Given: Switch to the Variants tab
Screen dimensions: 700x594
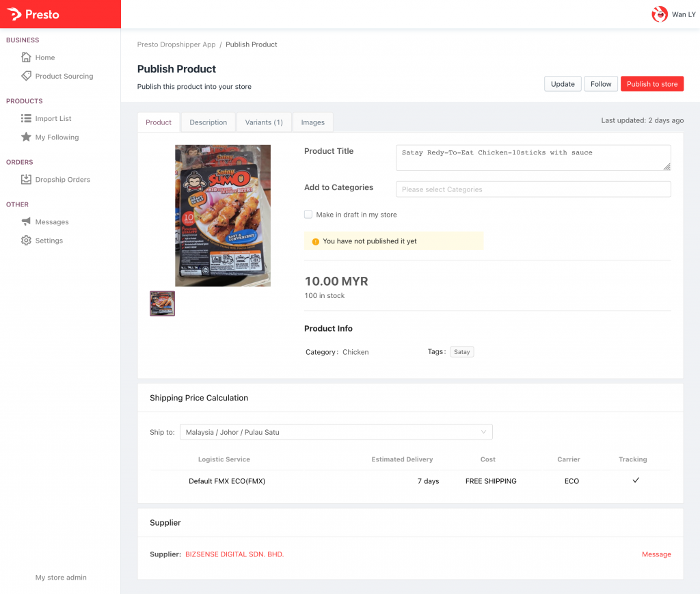Looking at the screenshot, I should [x=264, y=122].
